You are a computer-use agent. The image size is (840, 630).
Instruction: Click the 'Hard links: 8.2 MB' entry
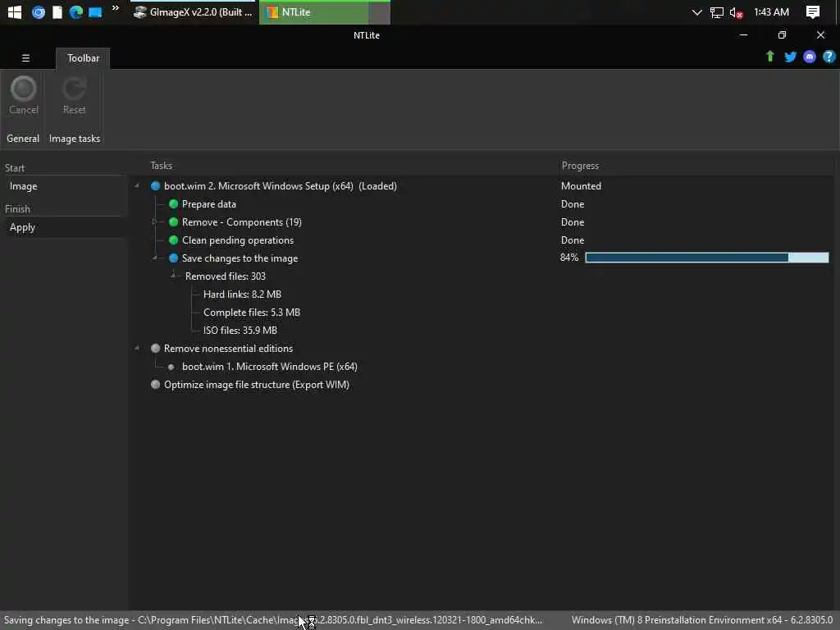(242, 294)
